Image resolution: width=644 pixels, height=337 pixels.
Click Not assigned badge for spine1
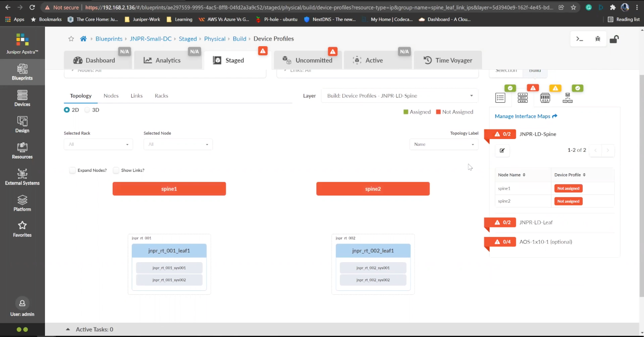pyautogui.click(x=568, y=188)
